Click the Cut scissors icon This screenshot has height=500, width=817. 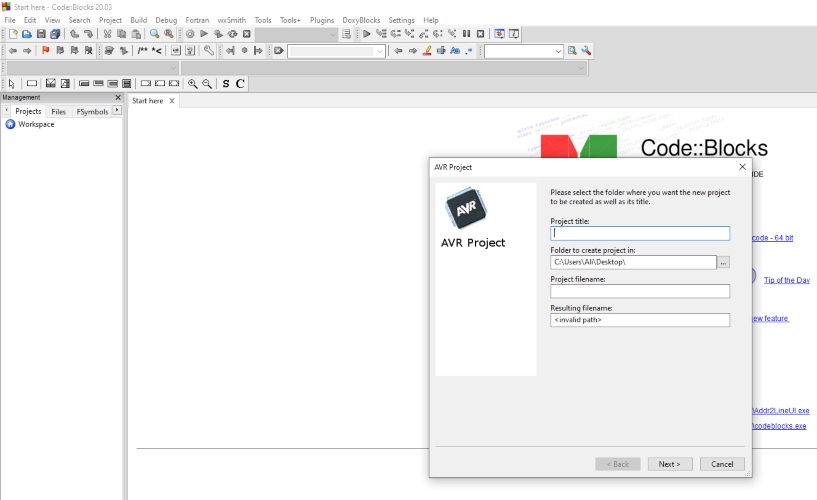click(107, 34)
